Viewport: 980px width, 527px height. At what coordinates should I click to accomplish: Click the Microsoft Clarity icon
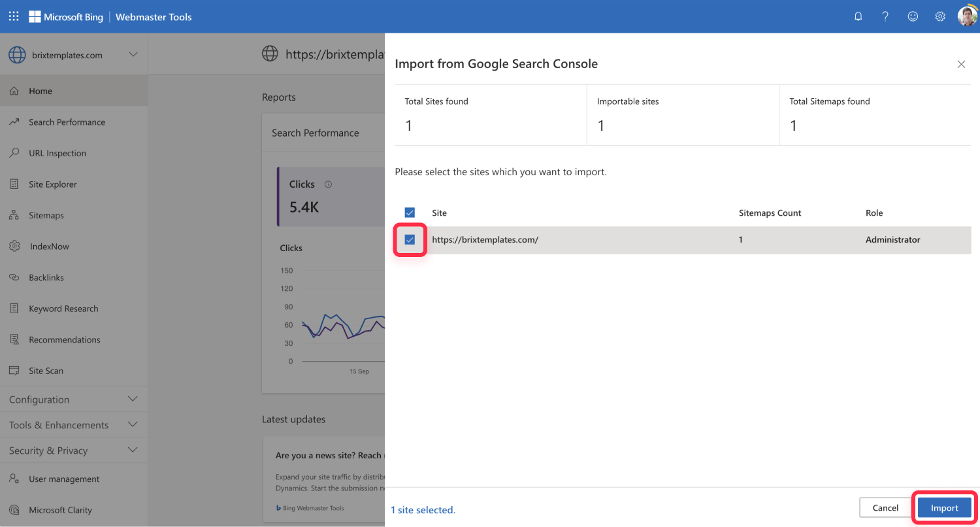point(14,510)
